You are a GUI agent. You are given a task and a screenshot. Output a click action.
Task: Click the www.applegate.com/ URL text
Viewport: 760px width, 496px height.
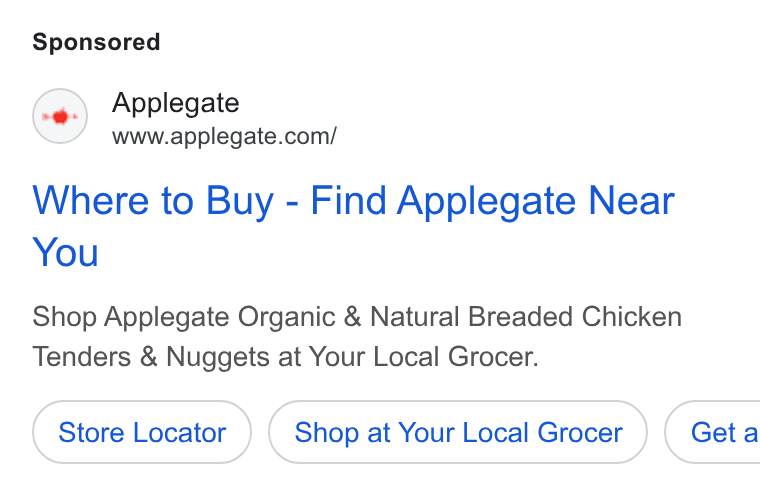point(224,136)
